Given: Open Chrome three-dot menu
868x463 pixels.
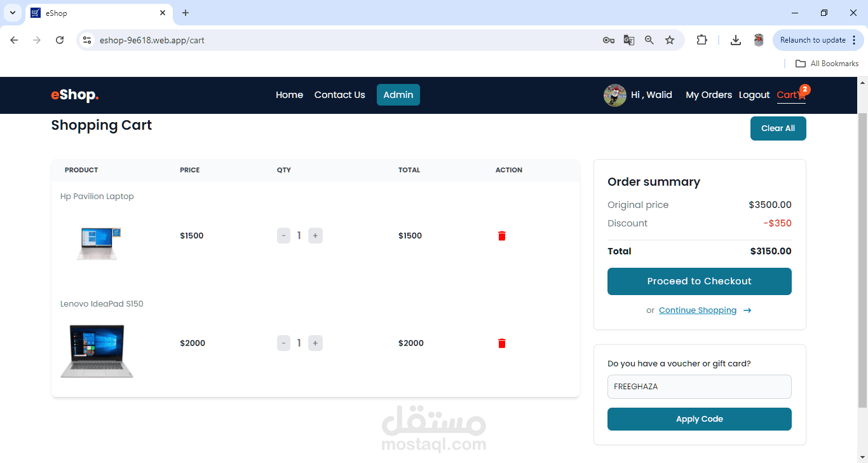Looking at the screenshot, I should click(x=854, y=40).
